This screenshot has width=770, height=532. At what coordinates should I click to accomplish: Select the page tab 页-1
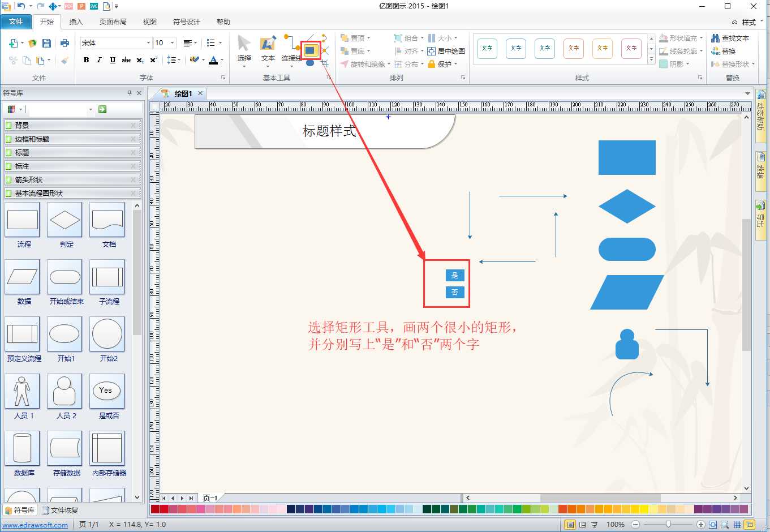[x=210, y=498]
